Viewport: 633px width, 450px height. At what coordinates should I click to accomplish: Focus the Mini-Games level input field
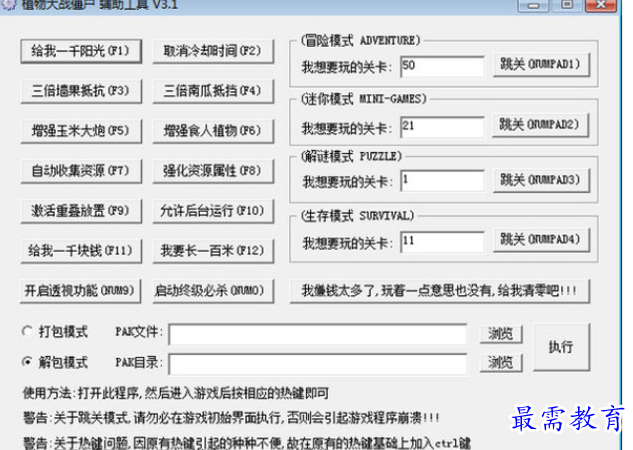pyautogui.click(x=442, y=127)
